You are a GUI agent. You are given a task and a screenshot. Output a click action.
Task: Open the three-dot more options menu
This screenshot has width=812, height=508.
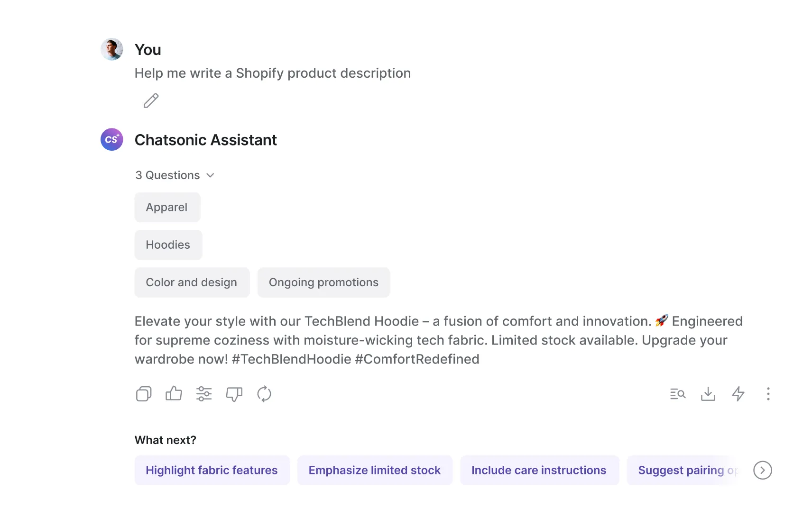point(768,394)
